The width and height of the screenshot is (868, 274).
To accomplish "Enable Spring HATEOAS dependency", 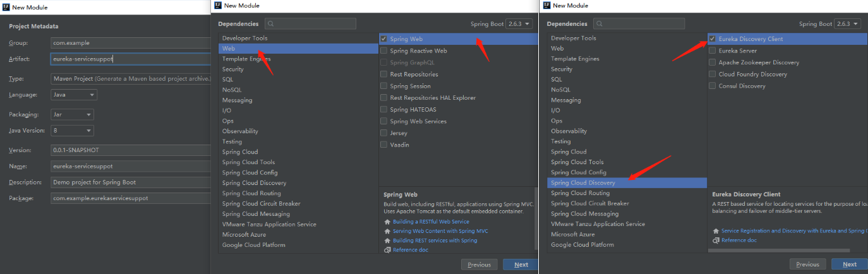I will coord(384,110).
